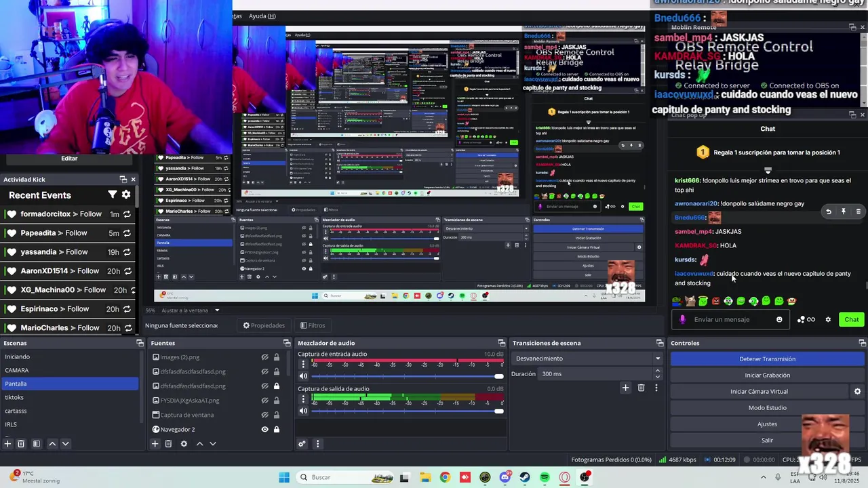Hide the Navegador 2 source
Screen dimensions: 868x488
tap(265, 429)
